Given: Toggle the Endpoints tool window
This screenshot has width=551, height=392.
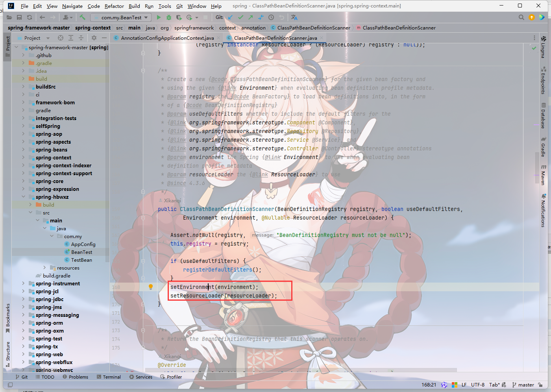Looking at the screenshot, I should [x=543, y=80].
